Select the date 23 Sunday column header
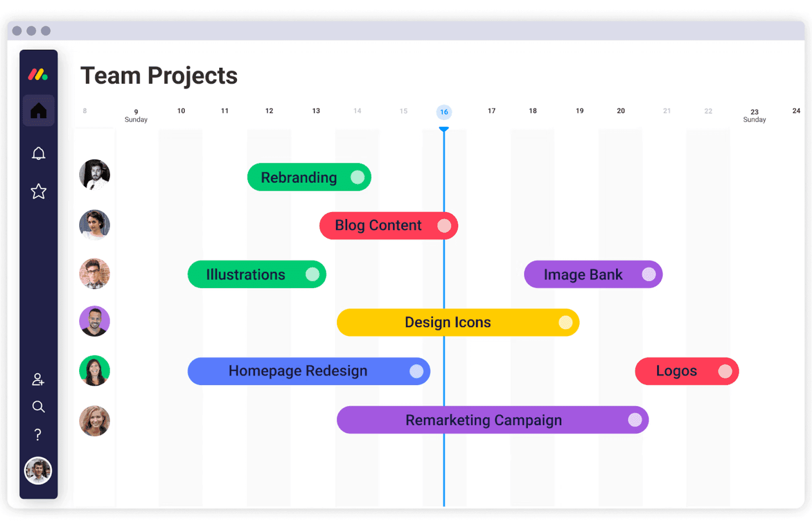 click(x=754, y=115)
